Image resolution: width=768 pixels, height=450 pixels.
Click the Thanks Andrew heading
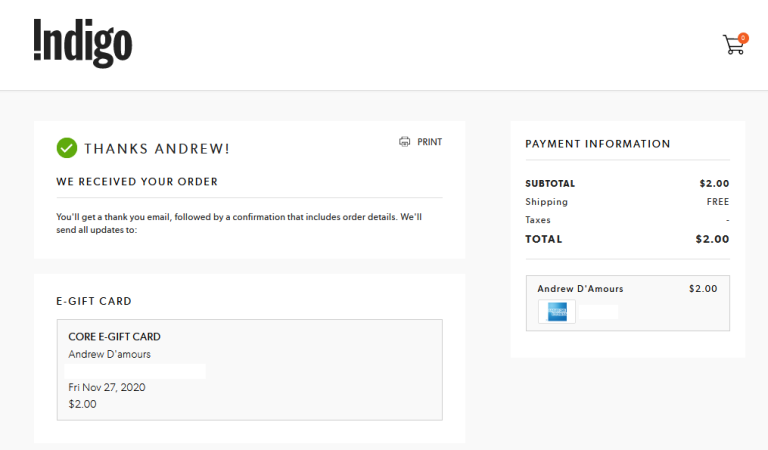[157, 149]
